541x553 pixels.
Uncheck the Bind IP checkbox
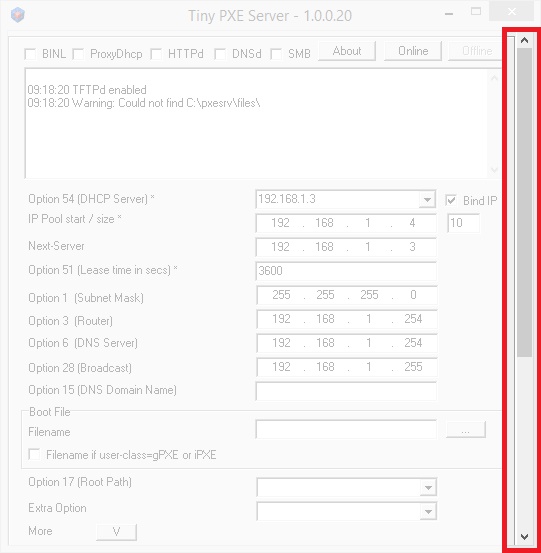pyautogui.click(x=451, y=200)
